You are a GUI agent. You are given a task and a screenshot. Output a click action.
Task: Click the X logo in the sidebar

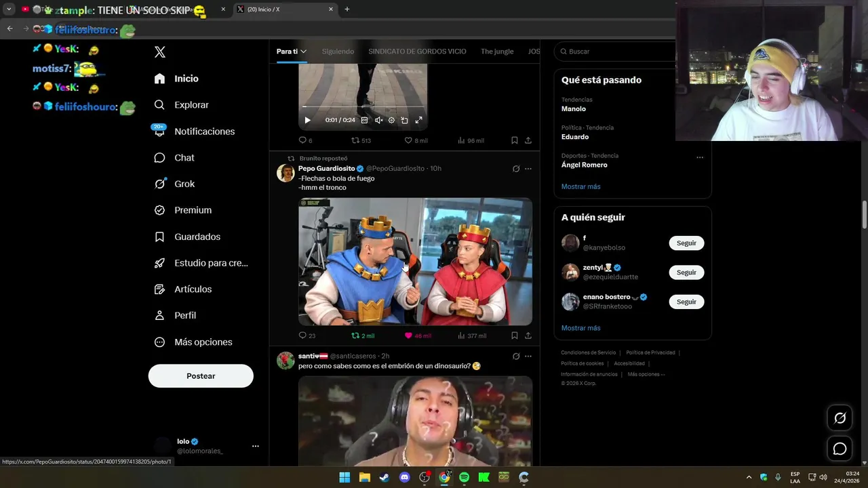(x=160, y=52)
